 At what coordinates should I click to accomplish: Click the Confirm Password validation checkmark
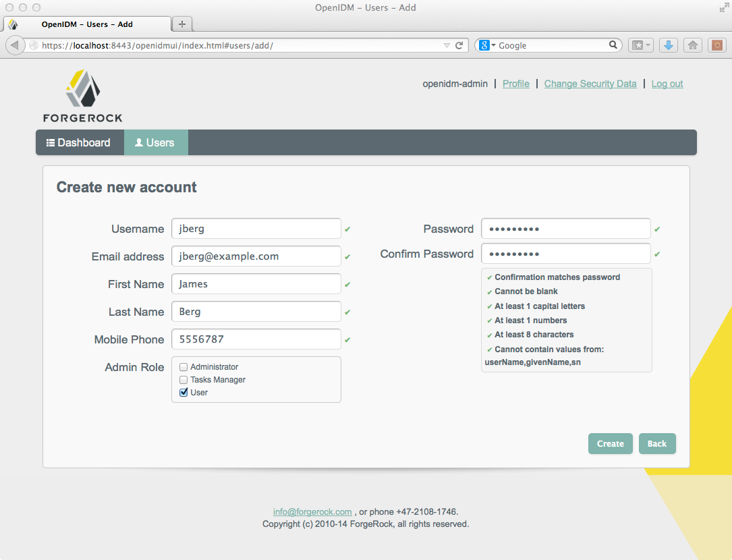coord(657,254)
